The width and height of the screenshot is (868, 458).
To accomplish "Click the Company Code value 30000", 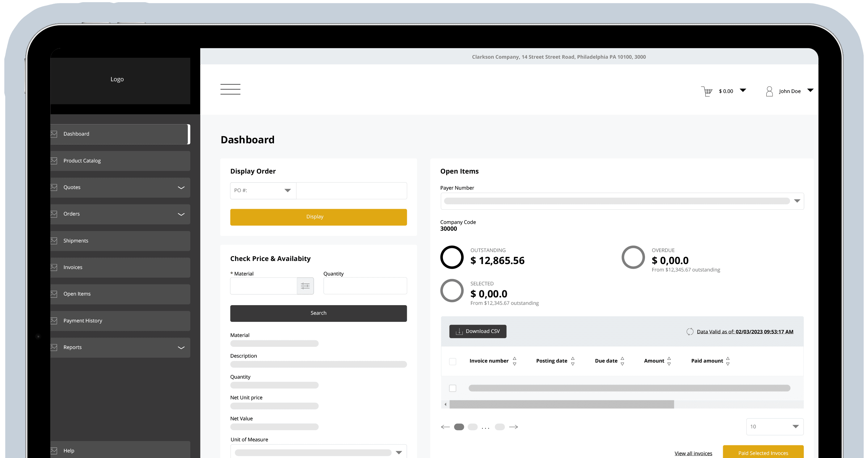I will [449, 229].
